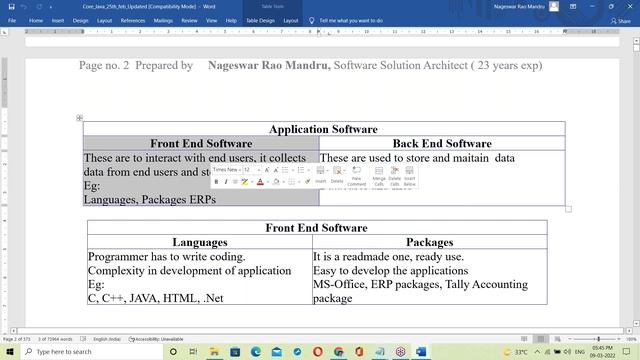Toggle Italic in the mini toolbar
Viewport: 640px width, 360px height.
click(226, 182)
